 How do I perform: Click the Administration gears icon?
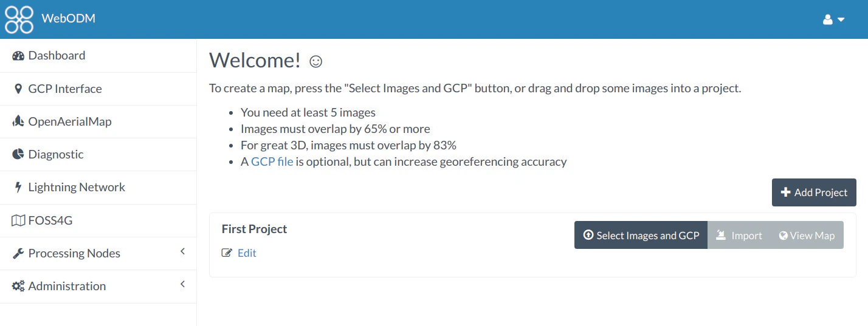click(18, 286)
